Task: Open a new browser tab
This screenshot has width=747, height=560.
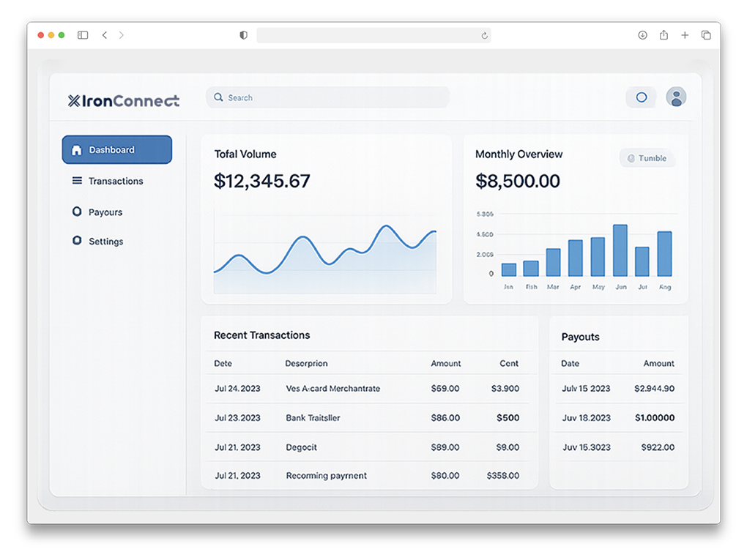Action: click(685, 35)
